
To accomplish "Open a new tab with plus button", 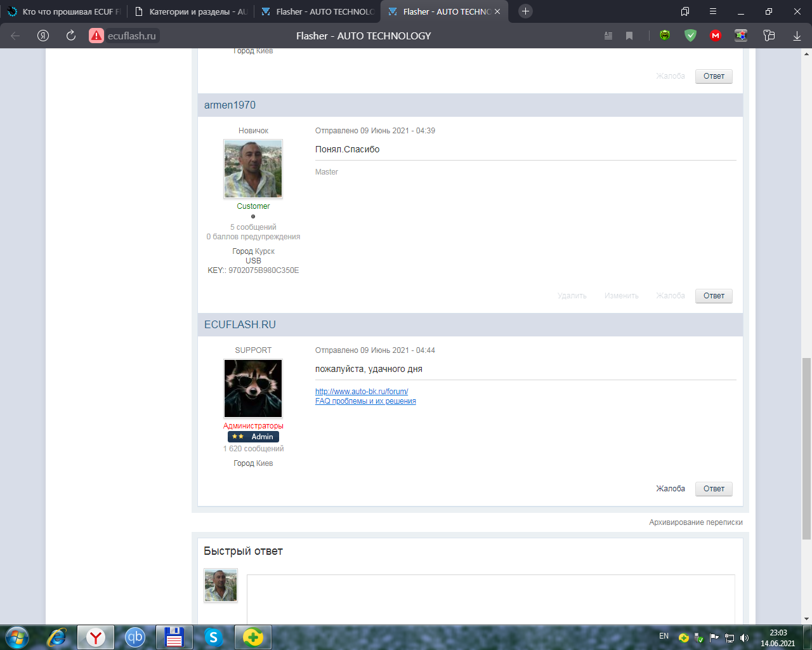I will point(525,11).
